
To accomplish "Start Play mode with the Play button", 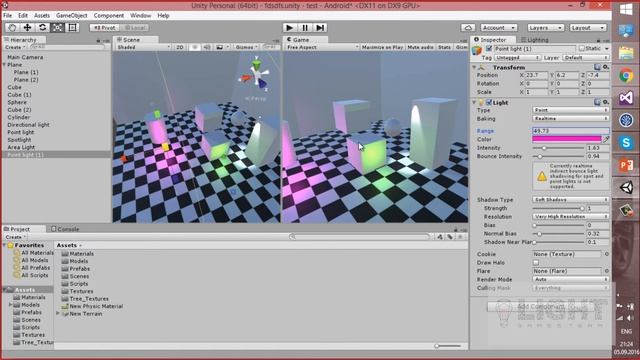I will [x=289, y=27].
